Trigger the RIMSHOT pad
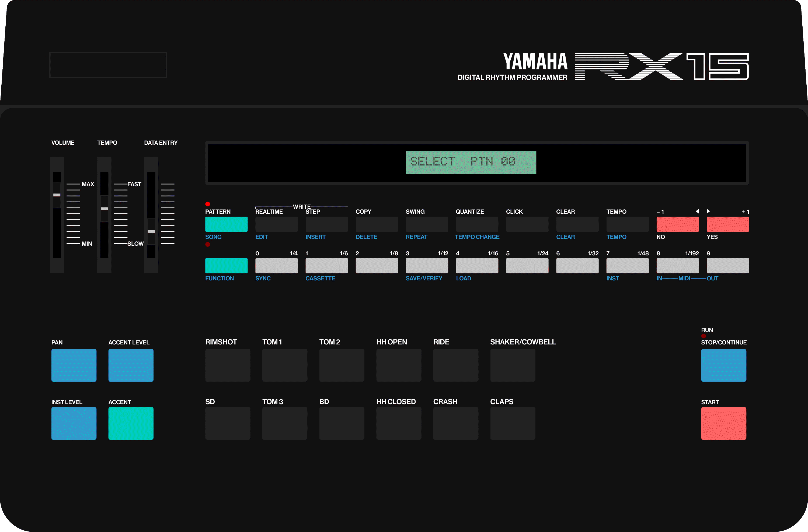The width and height of the screenshot is (808, 532). pos(228,365)
